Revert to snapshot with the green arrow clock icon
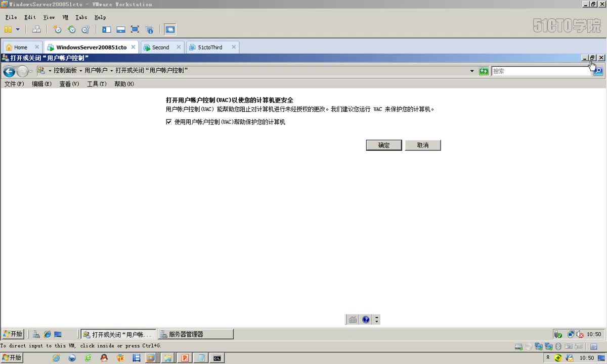 pyautogui.click(x=71, y=29)
